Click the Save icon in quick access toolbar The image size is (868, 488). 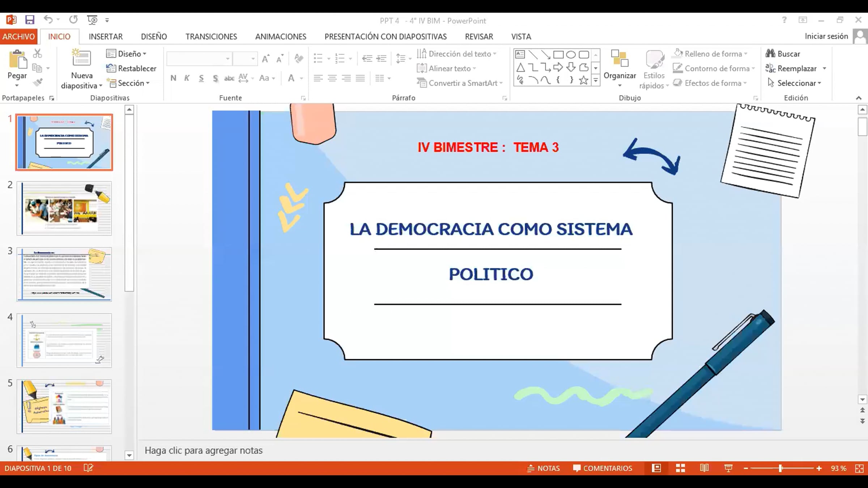coord(30,20)
